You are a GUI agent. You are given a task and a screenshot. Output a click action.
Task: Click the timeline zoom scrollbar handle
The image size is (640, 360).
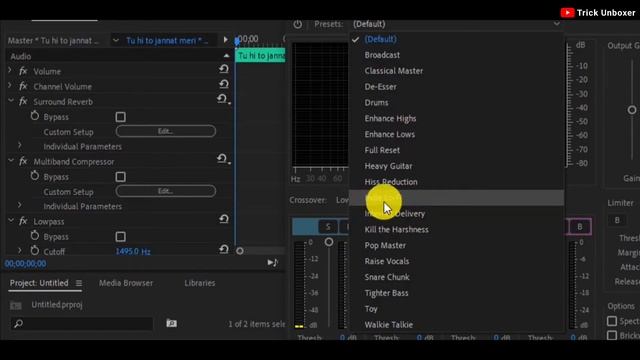240,251
